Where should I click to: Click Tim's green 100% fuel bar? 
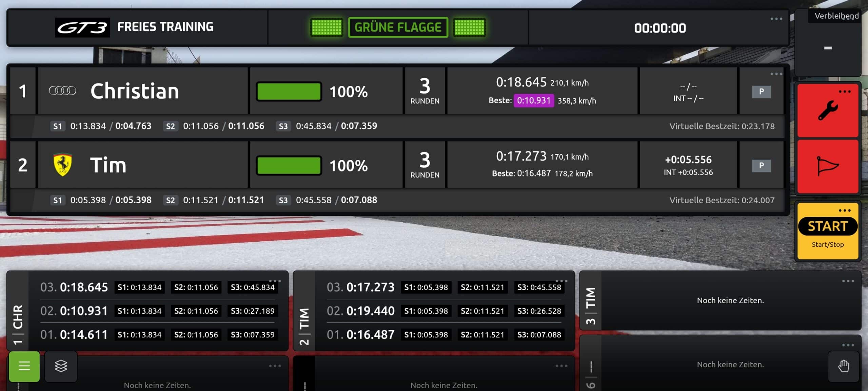[x=289, y=166]
